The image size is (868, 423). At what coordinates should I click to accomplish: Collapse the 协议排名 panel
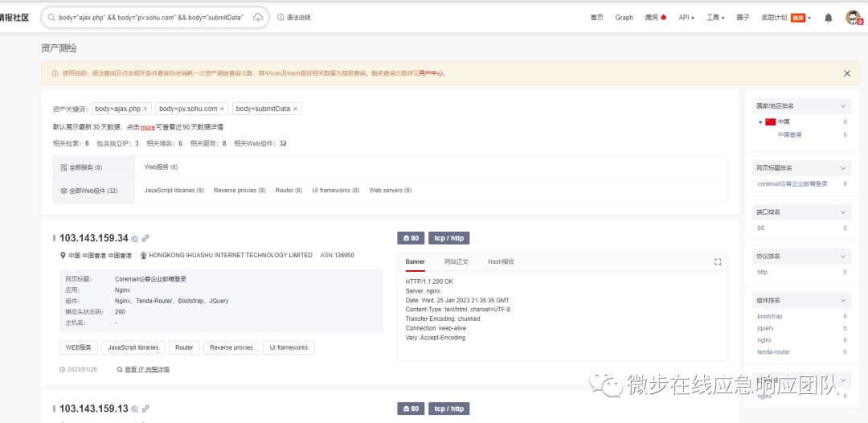click(x=843, y=257)
